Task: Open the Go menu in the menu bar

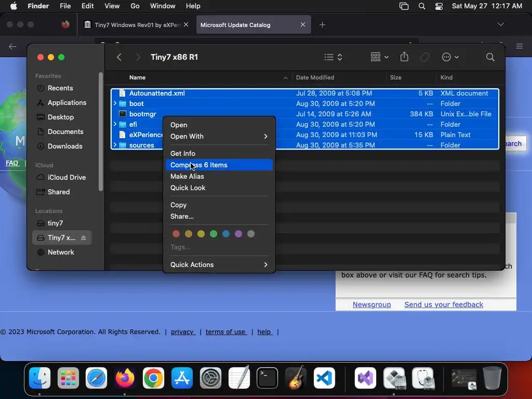Action: coord(135,6)
